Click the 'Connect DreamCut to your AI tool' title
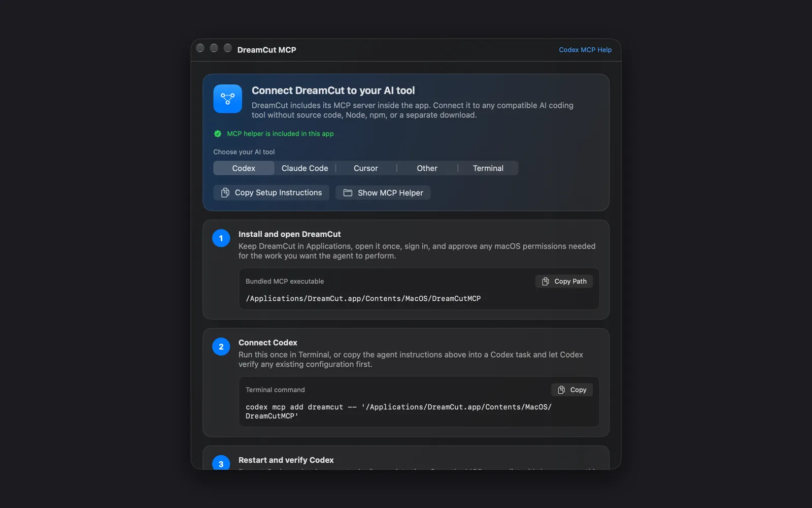 click(x=333, y=90)
